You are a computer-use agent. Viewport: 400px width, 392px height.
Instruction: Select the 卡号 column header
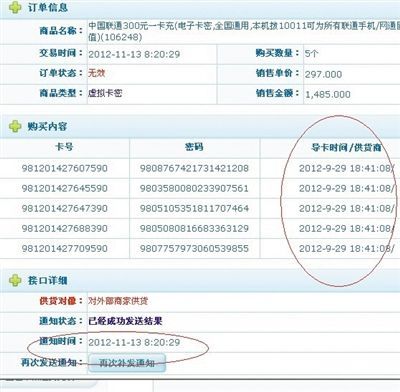[64, 147]
